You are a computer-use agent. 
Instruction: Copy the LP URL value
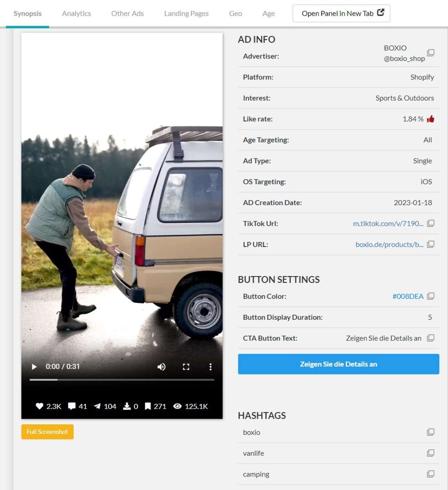point(431,244)
